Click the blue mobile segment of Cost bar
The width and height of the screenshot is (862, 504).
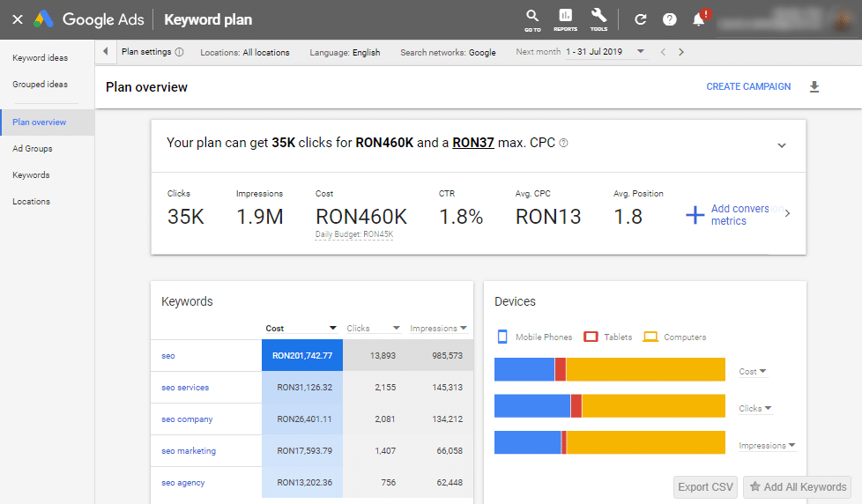tap(524, 369)
